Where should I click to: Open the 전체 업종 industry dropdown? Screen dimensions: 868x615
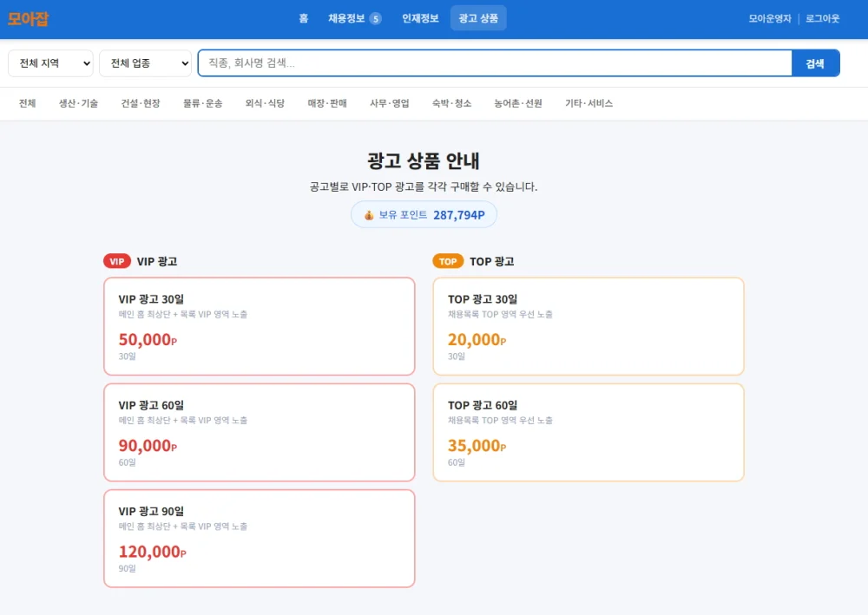click(146, 63)
